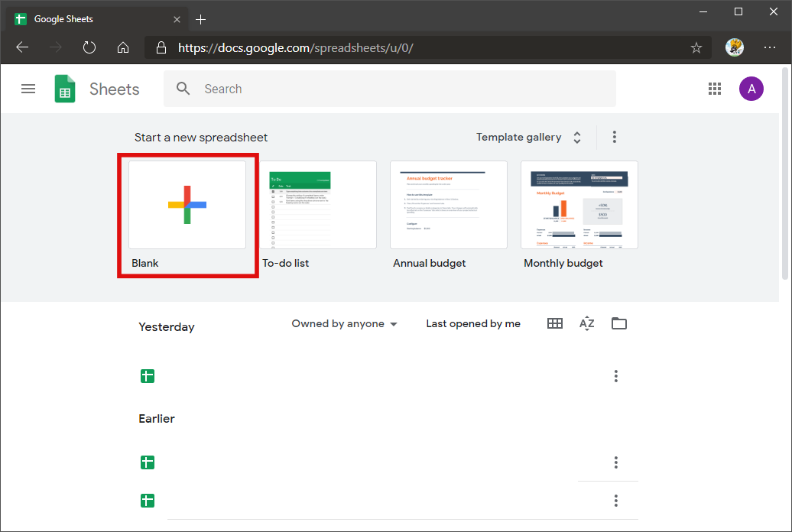Click the Sheets title text
Screen dimensions: 792x532
114,89
